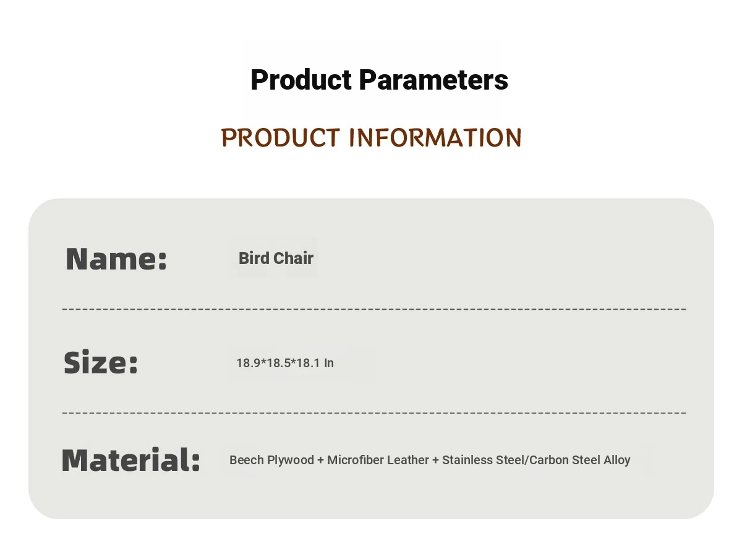Click the Material: label
742x560 pixels.
(131, 460)
